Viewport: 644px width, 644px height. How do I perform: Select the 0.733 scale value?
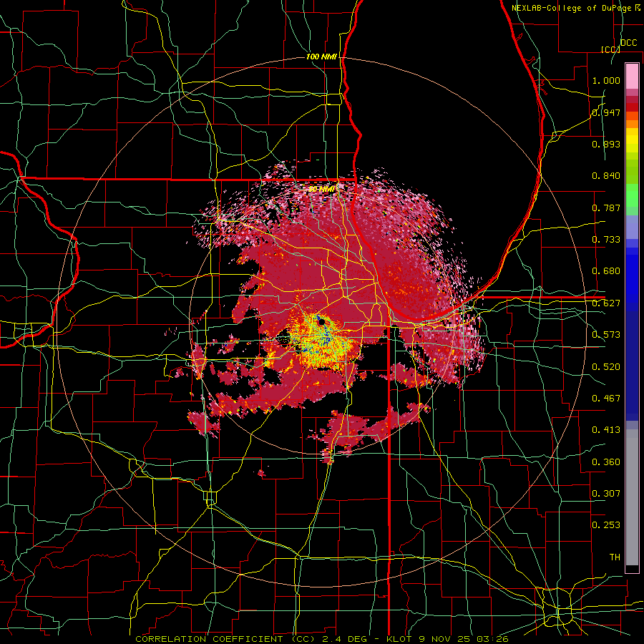[606, 240]
